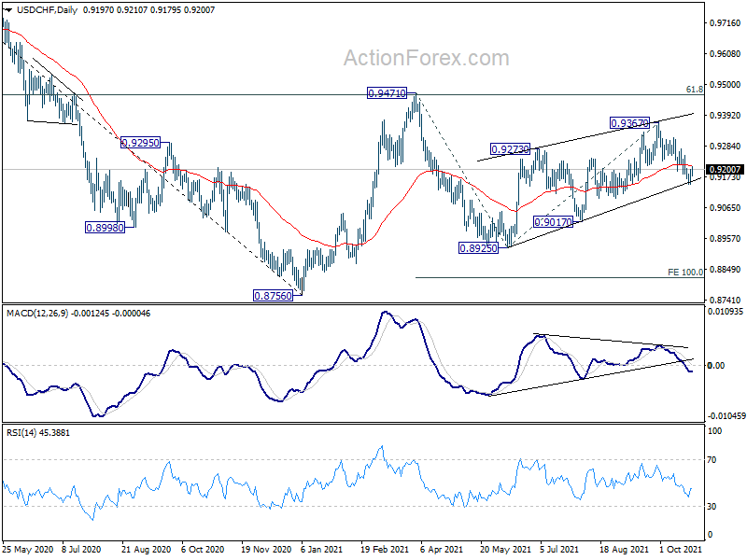Click the 25 May 2020 date marker
Image resolution: width=747 pixels, height=560 pixels.
(28, 549)
